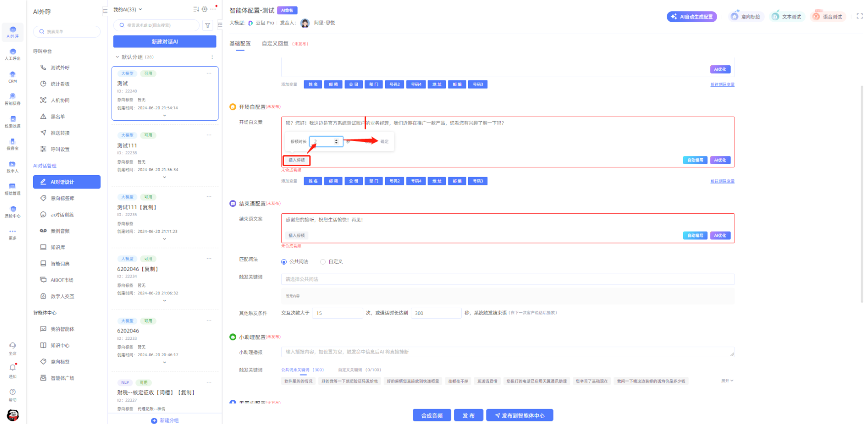Enter fullscreen using top-right expand icon
868x424 pixels.
pyautogui.click(x=859, y=16)
